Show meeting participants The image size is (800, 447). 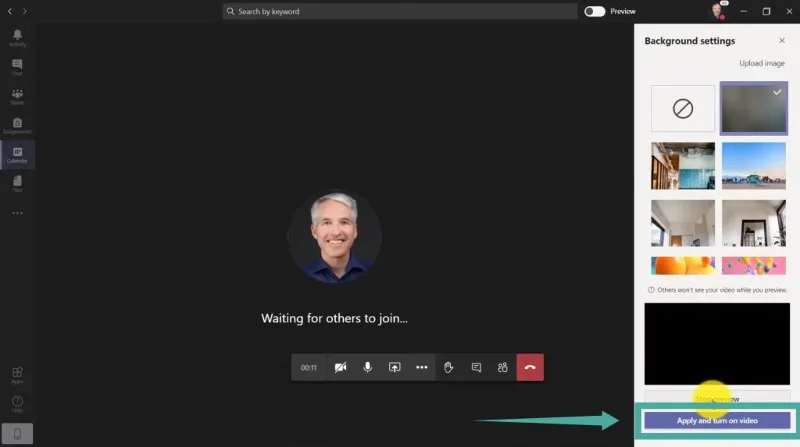click(x=503, y=367)
